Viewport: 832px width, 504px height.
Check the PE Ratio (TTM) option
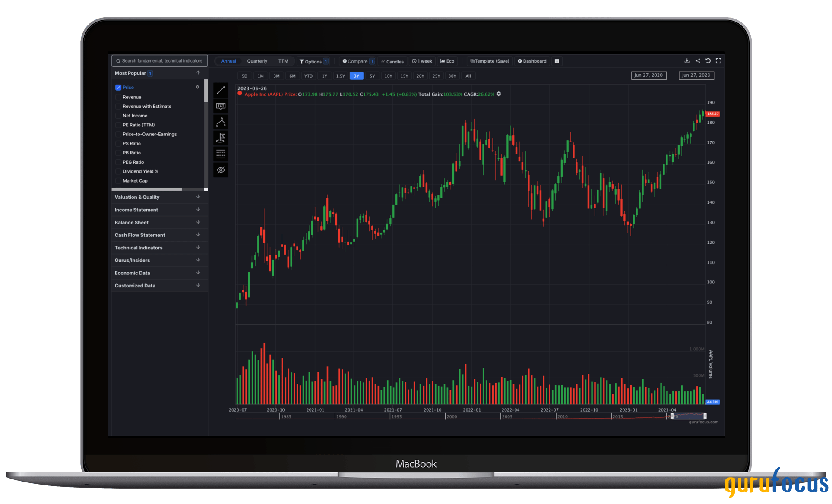coord(118,125)
